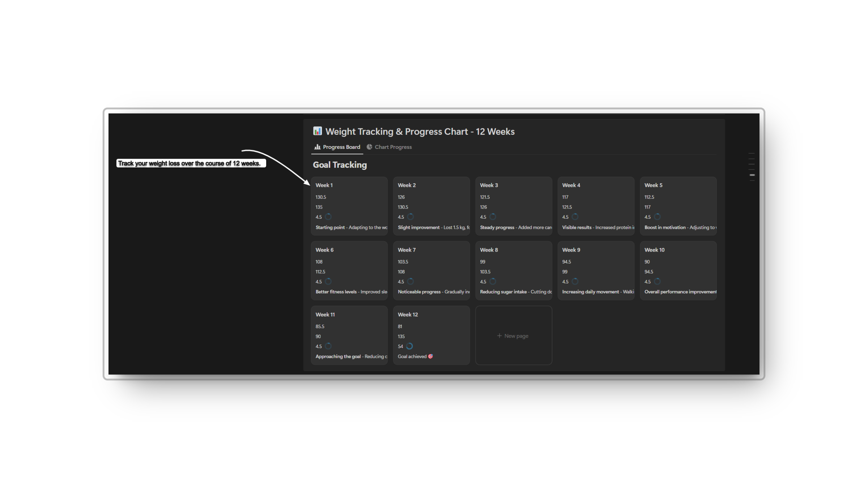Screen dimensions: 868x488
Task: Click the 85.5 value in Week 11 card
Action: [320, 326]
